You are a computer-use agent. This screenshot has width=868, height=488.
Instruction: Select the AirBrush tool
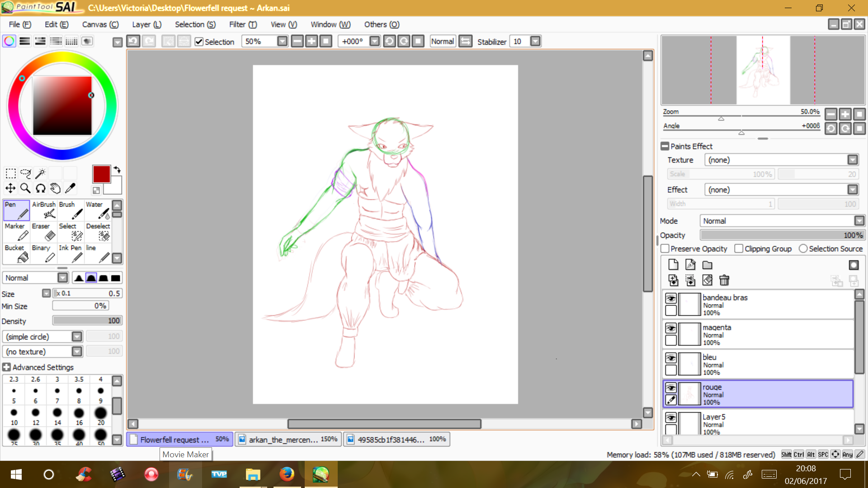point(43,210)
